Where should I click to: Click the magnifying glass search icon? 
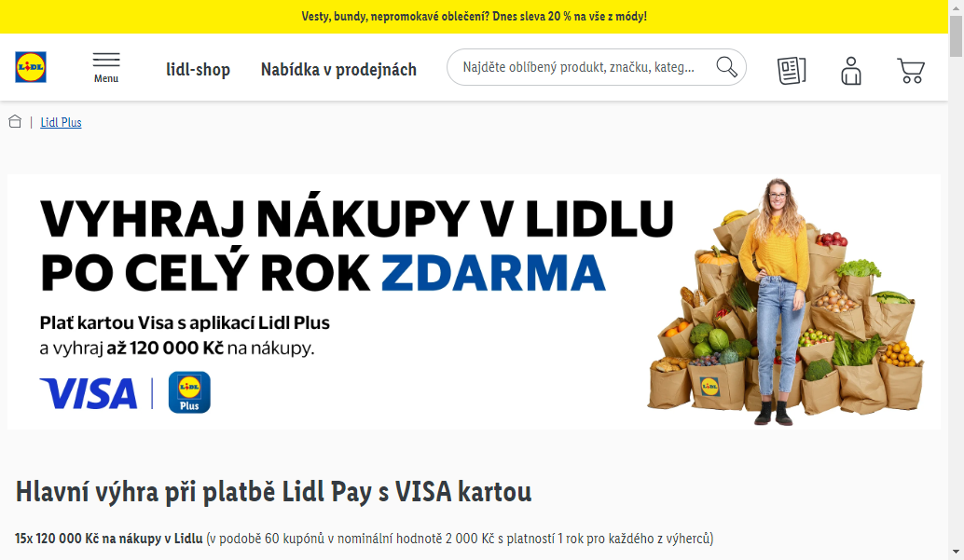726,67
